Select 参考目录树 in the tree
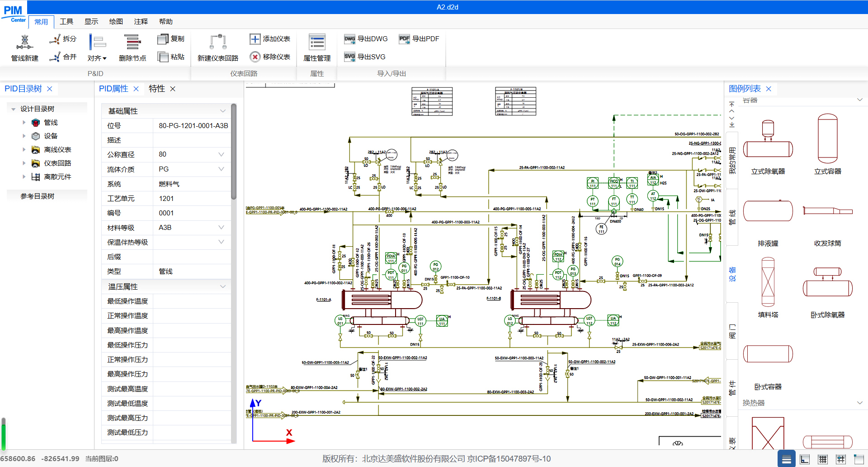The image size is (868, 467). click(x=37, y=196)
